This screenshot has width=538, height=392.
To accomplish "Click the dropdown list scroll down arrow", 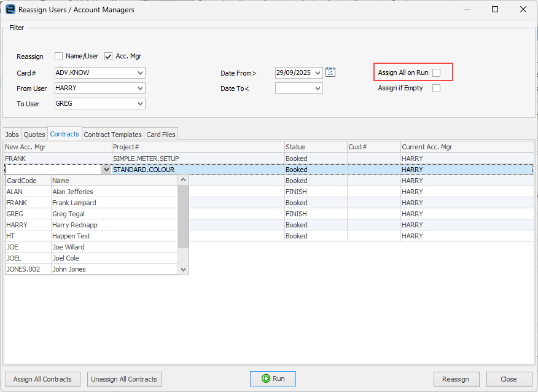I will click(183, 269).
